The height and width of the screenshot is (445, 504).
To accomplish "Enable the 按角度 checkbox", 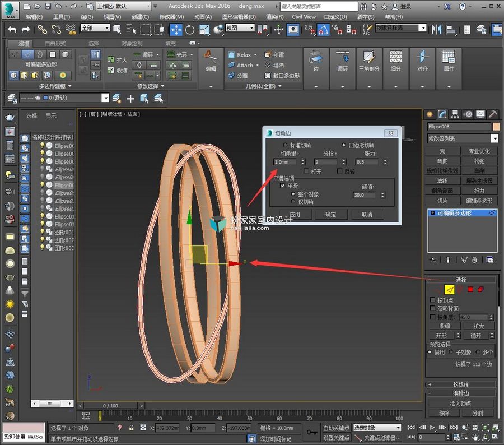I will pos(433,317).
